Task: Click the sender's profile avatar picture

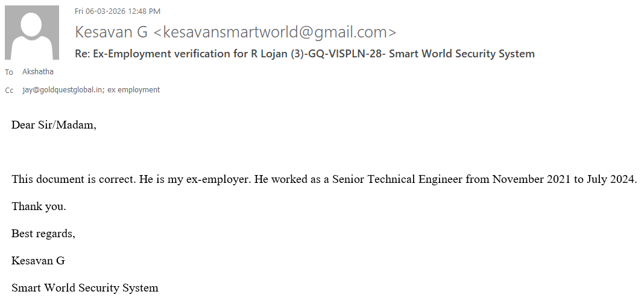Action: click(32, 33)
